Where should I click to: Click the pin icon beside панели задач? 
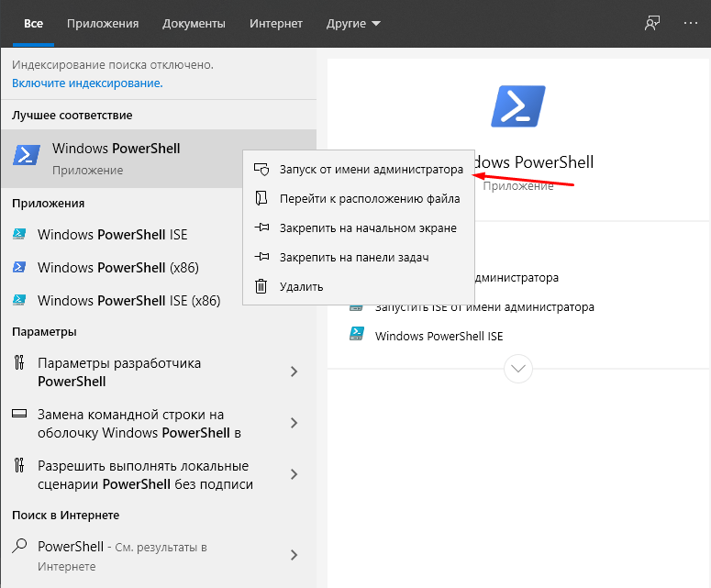[261, 257]
